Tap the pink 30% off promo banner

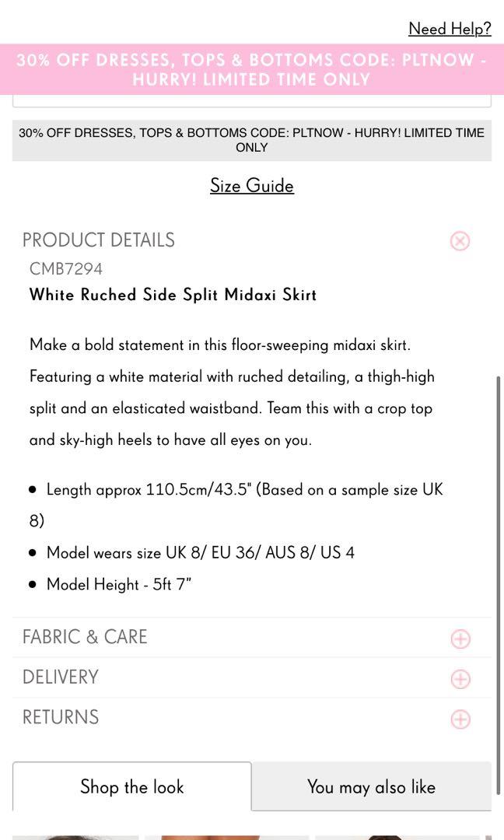point(252,70)
